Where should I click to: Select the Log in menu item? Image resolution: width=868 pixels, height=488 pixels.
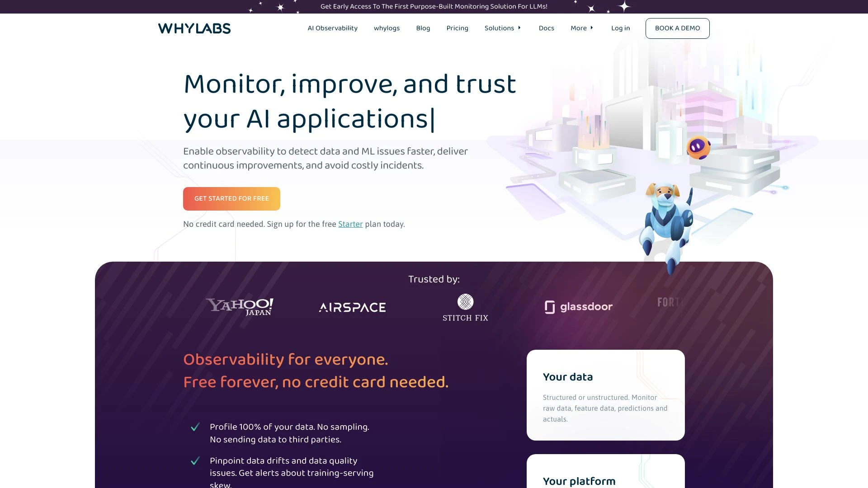click(x=620, y=28)
